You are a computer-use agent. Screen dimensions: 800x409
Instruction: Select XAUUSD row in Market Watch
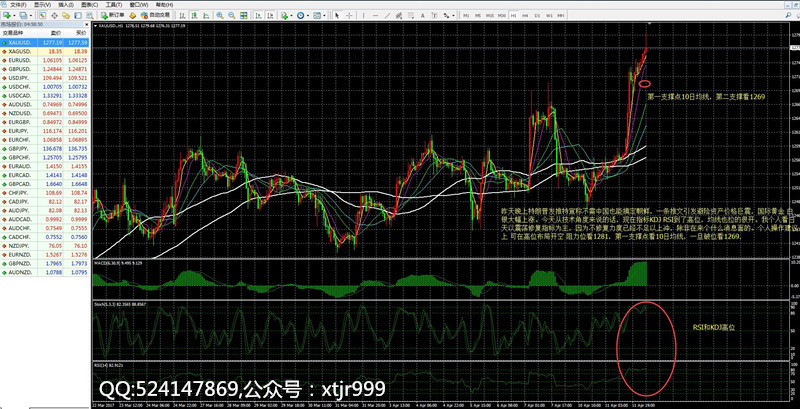click(x=44, y=42)
